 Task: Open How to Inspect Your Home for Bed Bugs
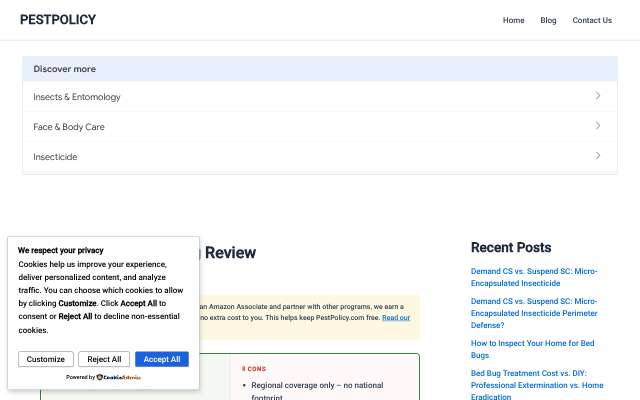[x=532, y=349]
